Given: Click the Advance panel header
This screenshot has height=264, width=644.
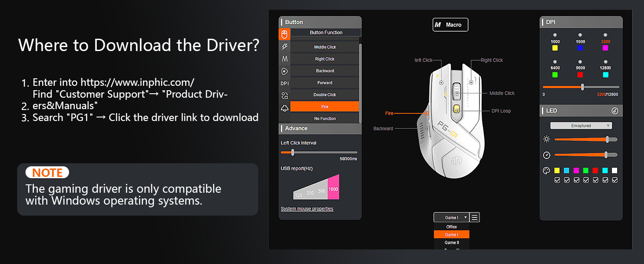Looking at the screenshot, I should pos(320,128).
